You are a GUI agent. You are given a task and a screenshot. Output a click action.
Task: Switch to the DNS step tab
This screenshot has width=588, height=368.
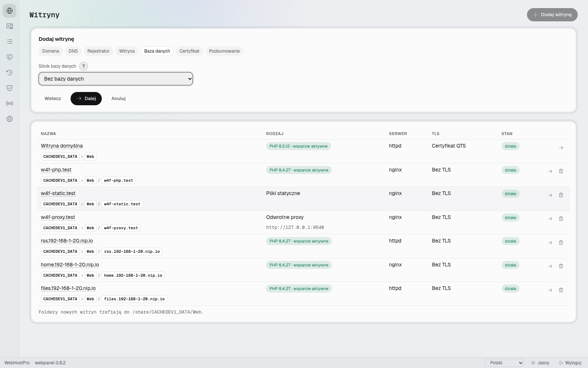[x=73, y=51]
